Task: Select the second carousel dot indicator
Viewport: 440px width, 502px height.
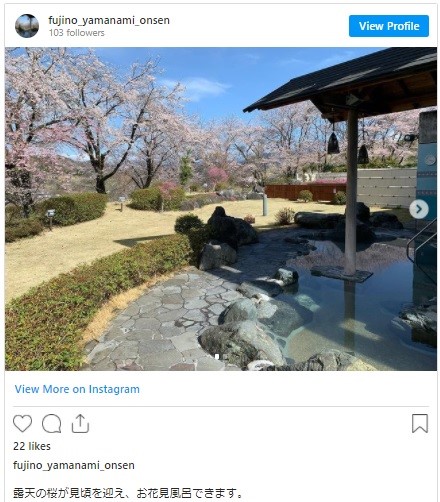Action: [x=225, y=357]
